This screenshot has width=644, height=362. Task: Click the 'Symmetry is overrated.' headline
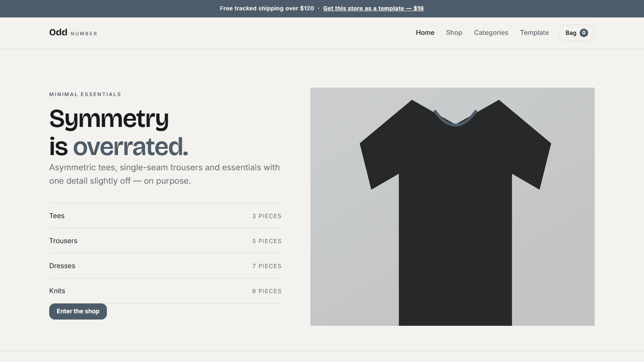(x=119, y=133)
